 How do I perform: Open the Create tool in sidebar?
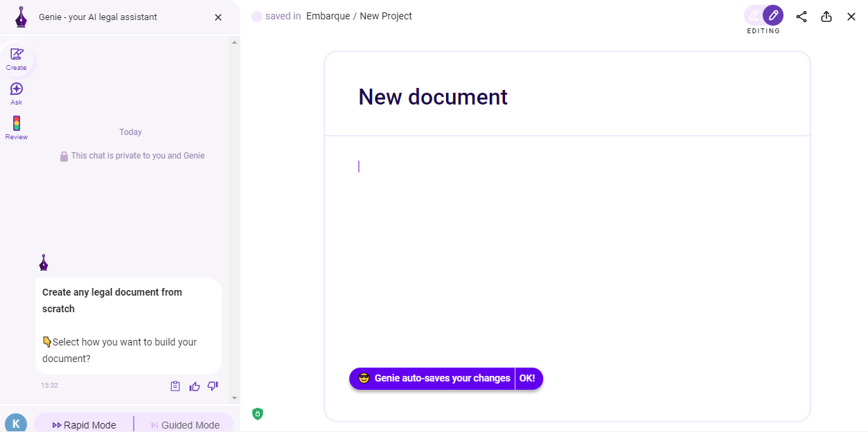(x=17, y=58)
